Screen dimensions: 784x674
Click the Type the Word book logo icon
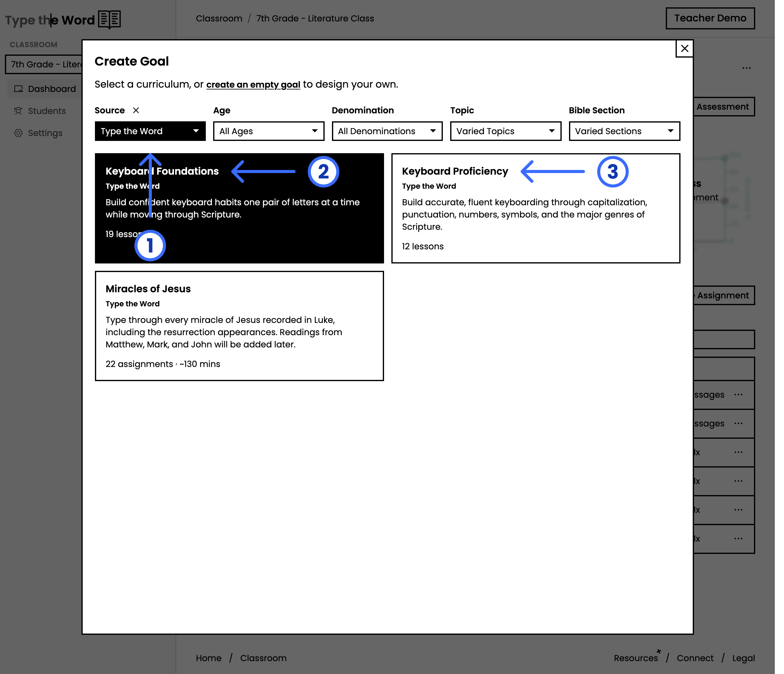(x=109, y=19)
